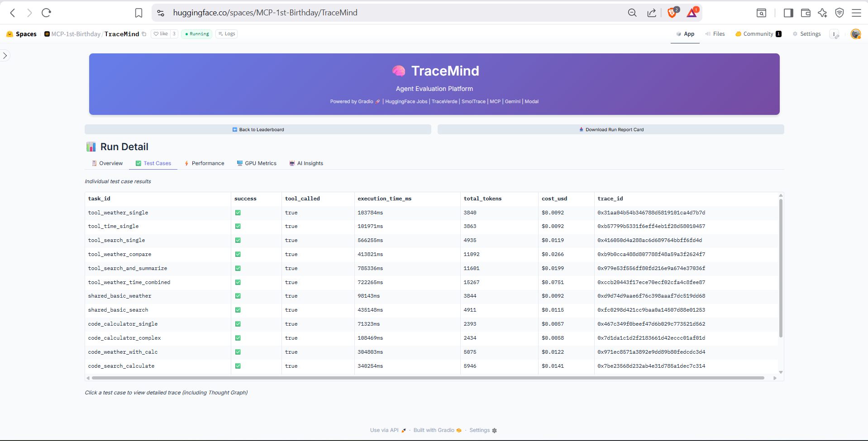
Task: Click success checkbox for tool_search_and_summarize
Action: pos(238,268)
